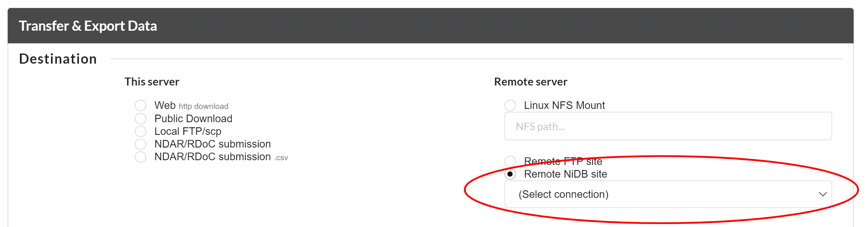868x227 pixels.
Task: Click into the NFS path text field
Action: pyautogui.click(x=667, y=126)
